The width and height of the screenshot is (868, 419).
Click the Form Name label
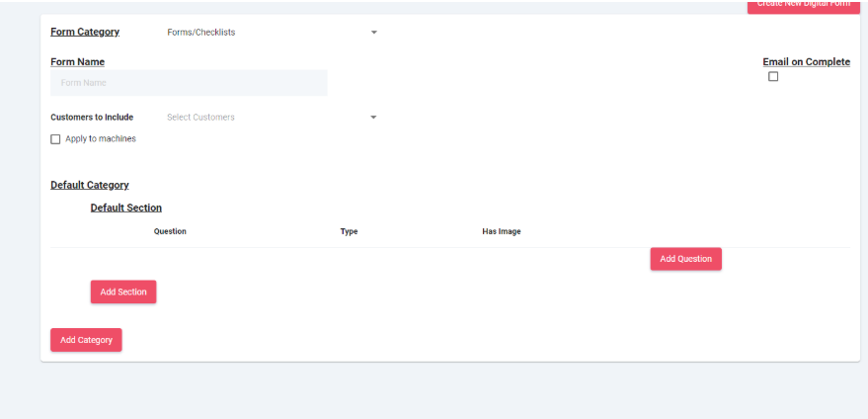click(x=77, y=62)
